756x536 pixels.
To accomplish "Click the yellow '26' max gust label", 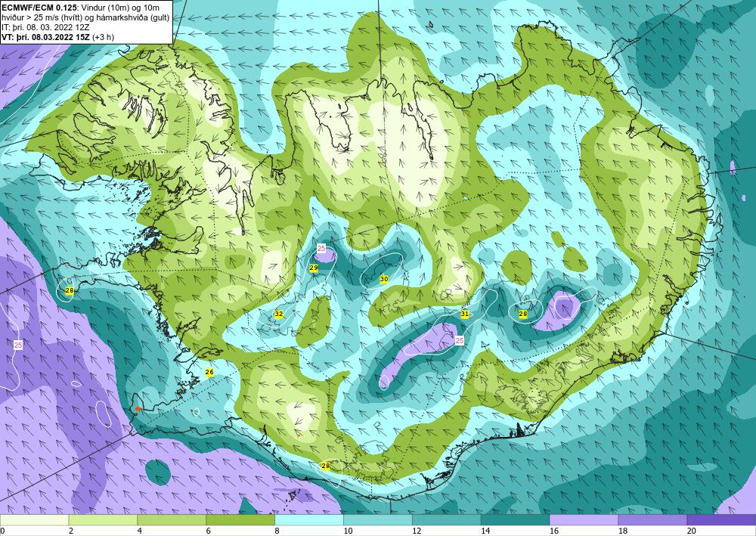I will click(x=209, y=372).
